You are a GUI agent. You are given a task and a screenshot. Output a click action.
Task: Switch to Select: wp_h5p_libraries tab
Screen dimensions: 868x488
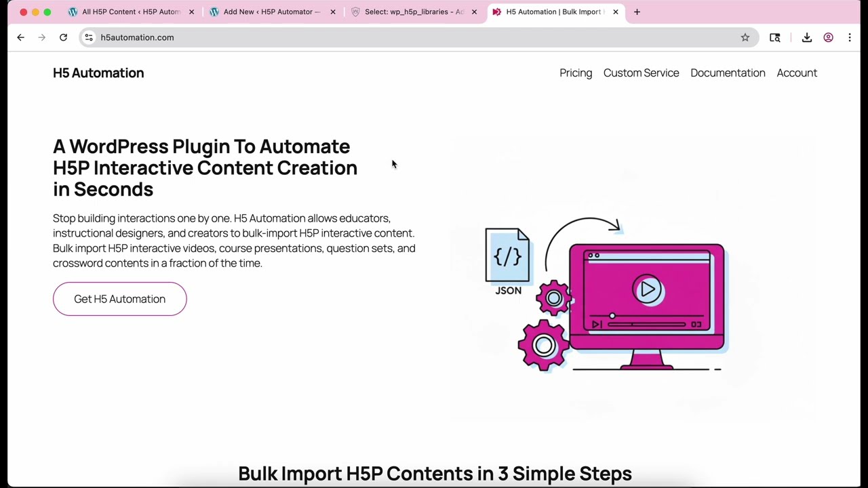point(414,12)
